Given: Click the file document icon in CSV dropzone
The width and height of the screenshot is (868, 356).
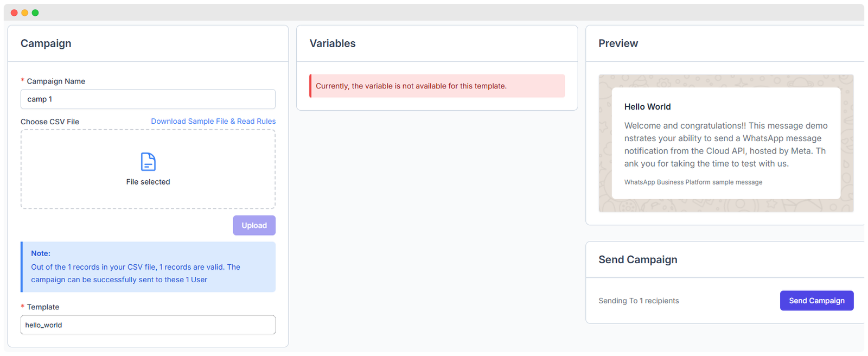Looking at the screenshot, I should 148,161.
